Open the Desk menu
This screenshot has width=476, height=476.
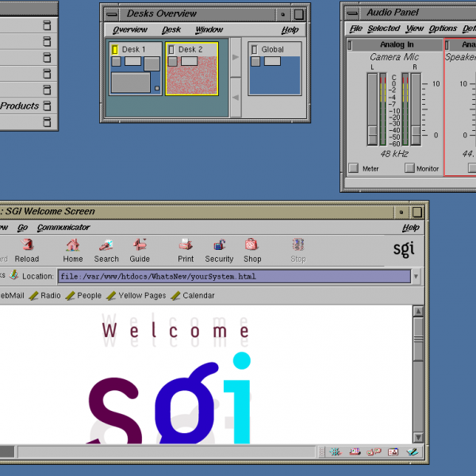click(x=171, y=30)
